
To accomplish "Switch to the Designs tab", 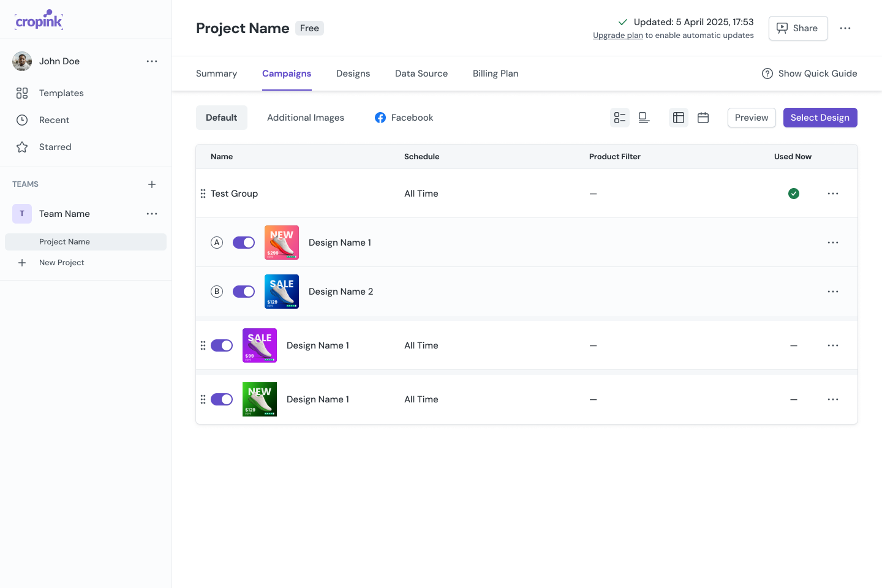I will (x=353, y=73).
